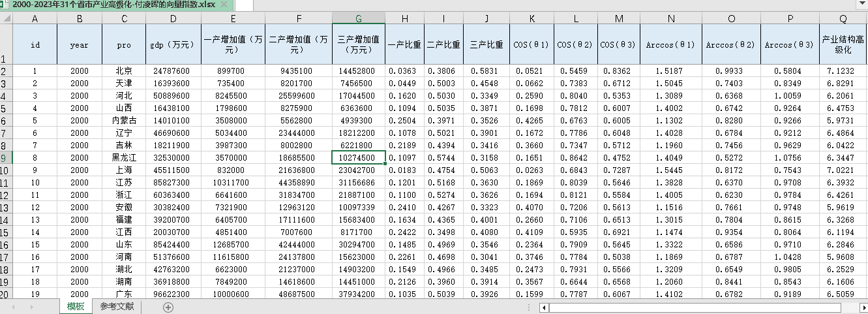
Task: Click the '三产增加值（万元）' header cell
Action: click(359, 44)
